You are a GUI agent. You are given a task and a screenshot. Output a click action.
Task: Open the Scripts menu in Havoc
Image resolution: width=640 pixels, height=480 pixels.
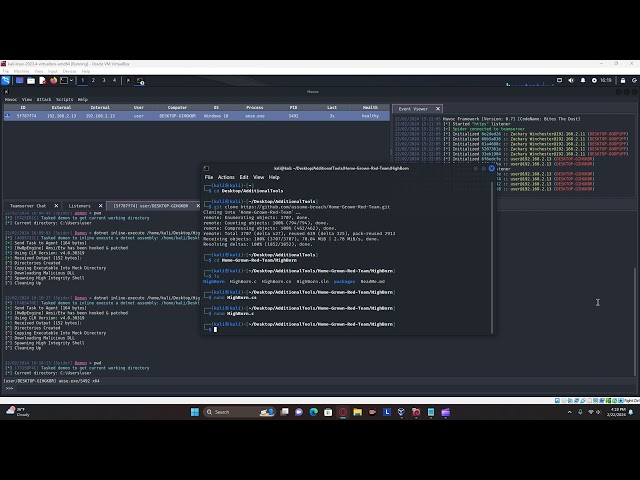point(64,99)
